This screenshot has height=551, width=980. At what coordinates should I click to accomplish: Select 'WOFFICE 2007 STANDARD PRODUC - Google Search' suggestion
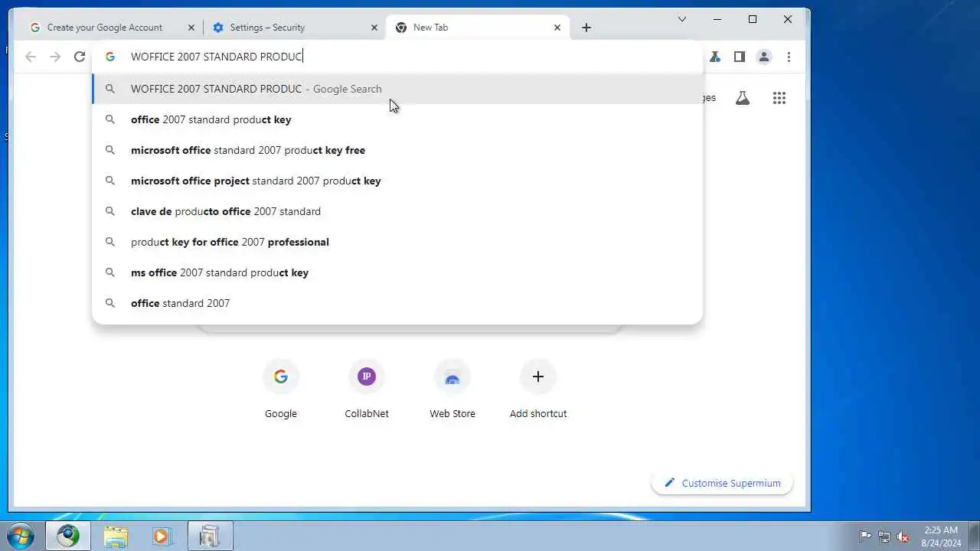397,89
